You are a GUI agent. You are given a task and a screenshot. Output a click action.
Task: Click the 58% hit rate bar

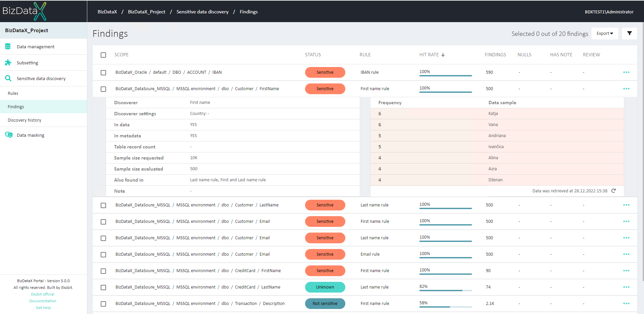tap(445, 307)
